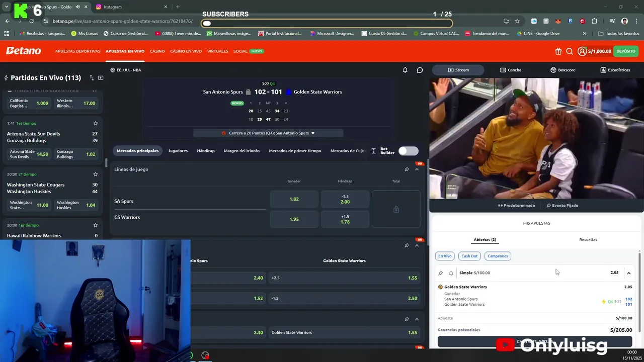Select SA Spurs winner odds 1.82
The width and height of the screenshot is (644, 362).
point(294,199)
